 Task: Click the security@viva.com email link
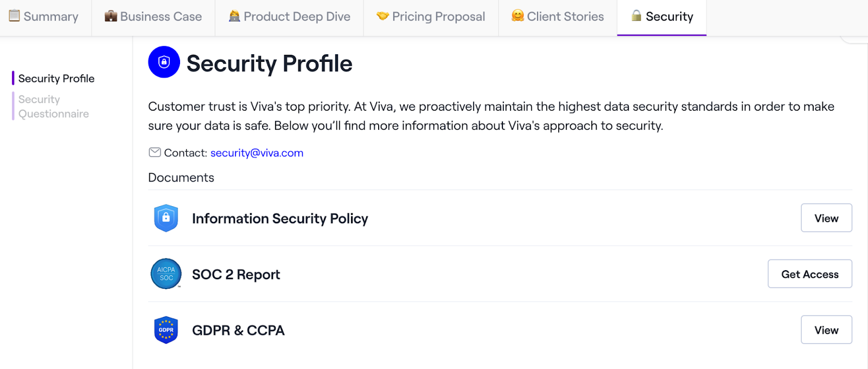tap(257, 153)
